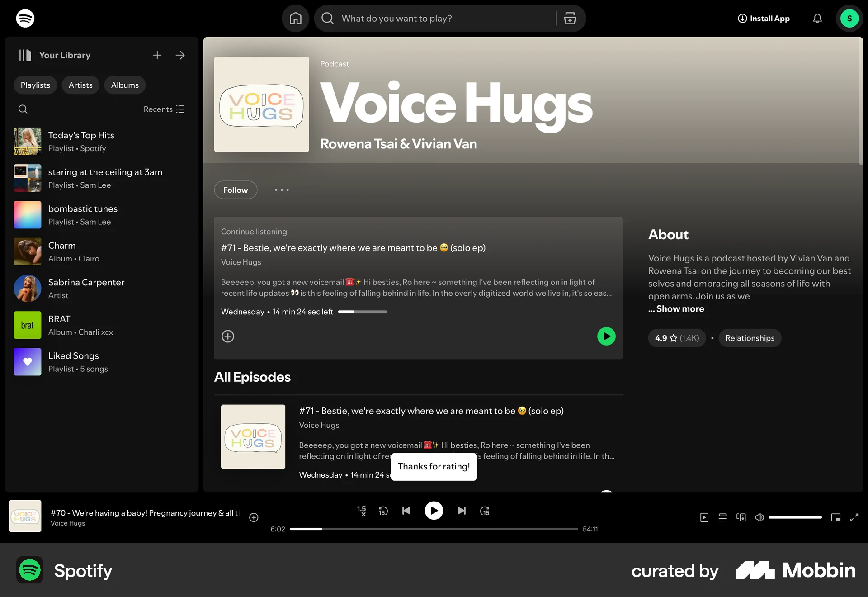The image size is (868, 597).
Task: Skip forward 15 seconds
Action: point(485,511)
